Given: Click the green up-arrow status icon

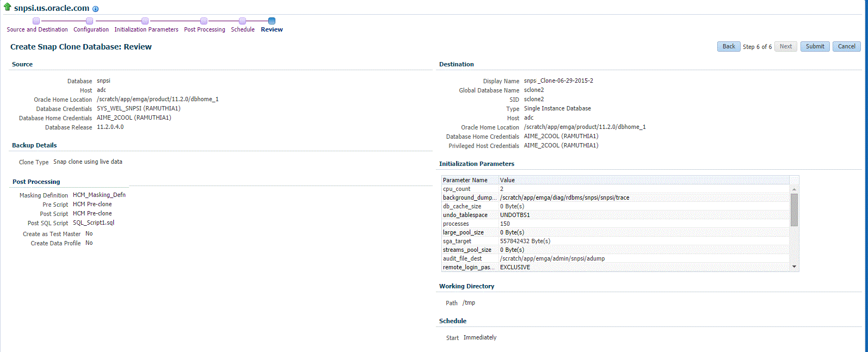Looking at the screenshot, I should [7, 7].
